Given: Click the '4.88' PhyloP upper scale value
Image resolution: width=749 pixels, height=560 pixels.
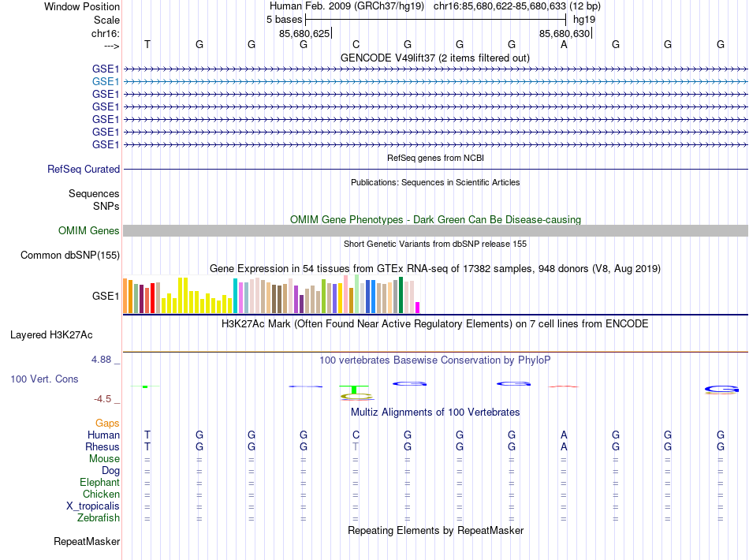Looking at the screenshot, I should (x=101, y=360).
